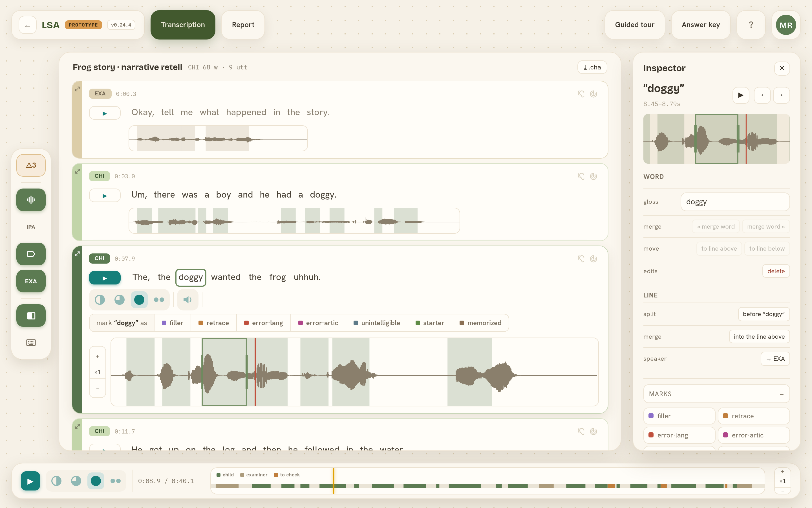
Task: Click the speaker volume icon in 0:07.9 line
Action: 187,300
